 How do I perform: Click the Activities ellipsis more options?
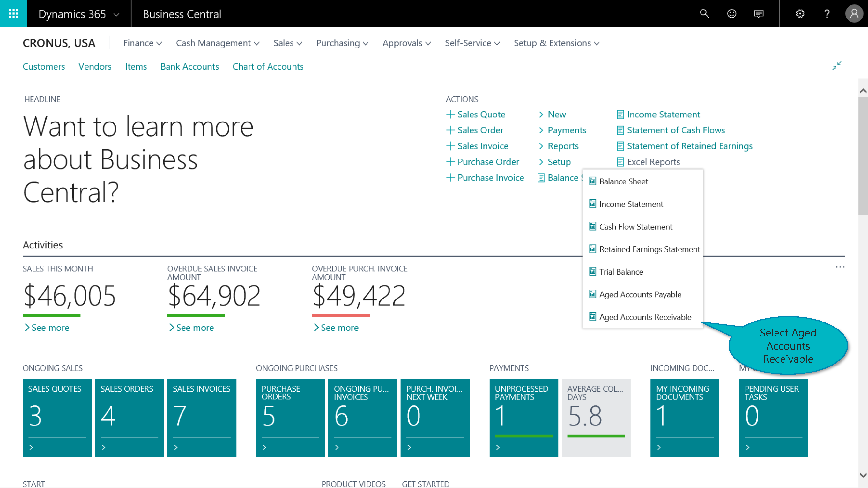tap(840, 267)
